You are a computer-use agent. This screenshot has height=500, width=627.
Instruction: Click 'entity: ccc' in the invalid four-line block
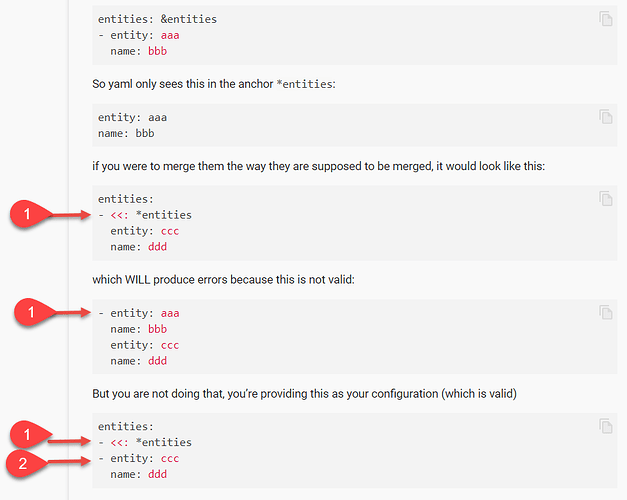[145, 345]
